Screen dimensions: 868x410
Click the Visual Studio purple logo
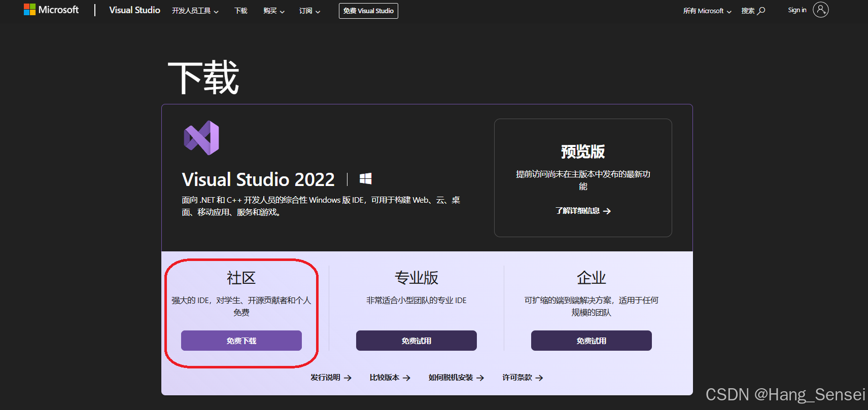click(x=201, y=138)
